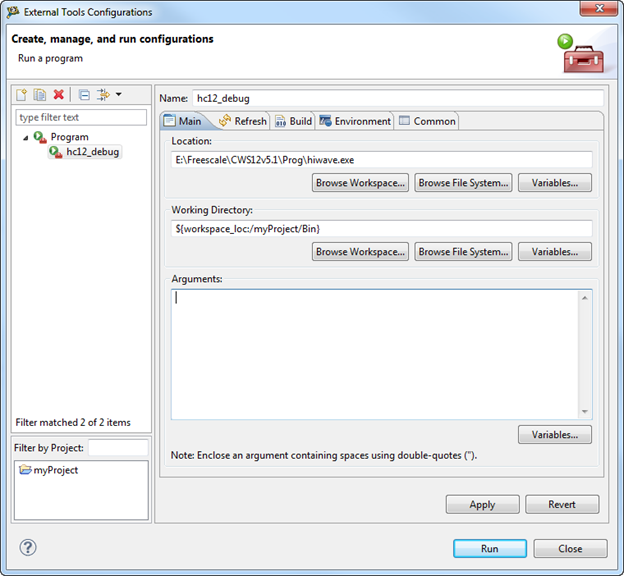This screenshot has width=624, height=576.
Task: Click the hc12_debug item icon
Action: (x=55, y=152)
